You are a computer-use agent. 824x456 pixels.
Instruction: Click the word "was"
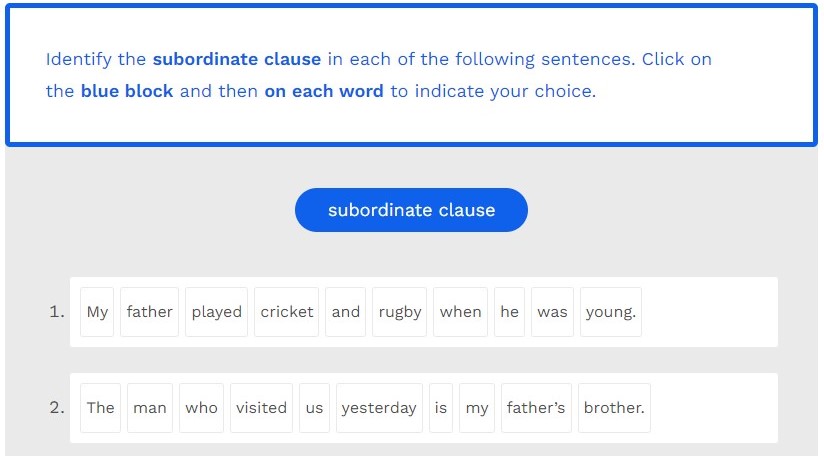(552, 312)
